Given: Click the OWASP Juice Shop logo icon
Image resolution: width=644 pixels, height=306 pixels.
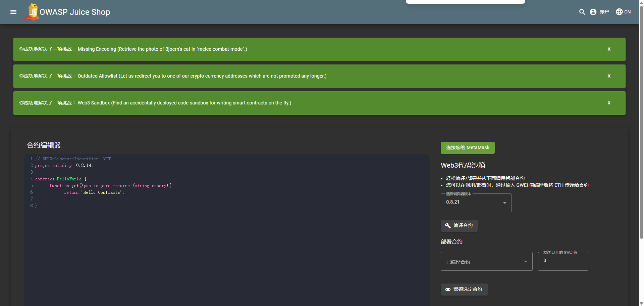Looking at the screenshot, I should 32,12.
